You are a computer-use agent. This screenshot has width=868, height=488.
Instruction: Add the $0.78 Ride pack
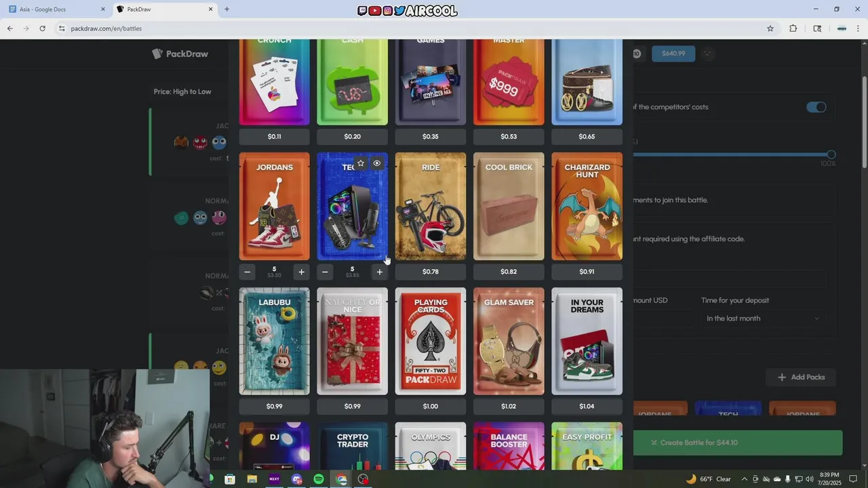pos(431,272)
